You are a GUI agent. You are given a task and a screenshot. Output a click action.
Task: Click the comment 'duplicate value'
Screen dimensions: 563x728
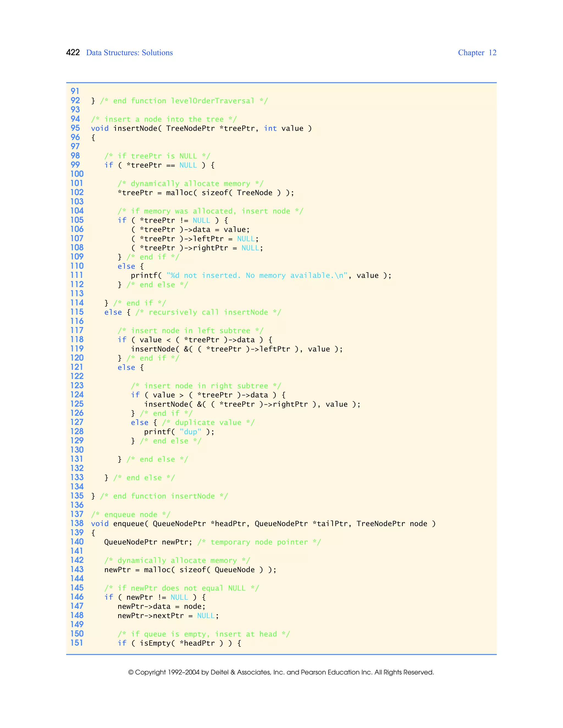208,422
